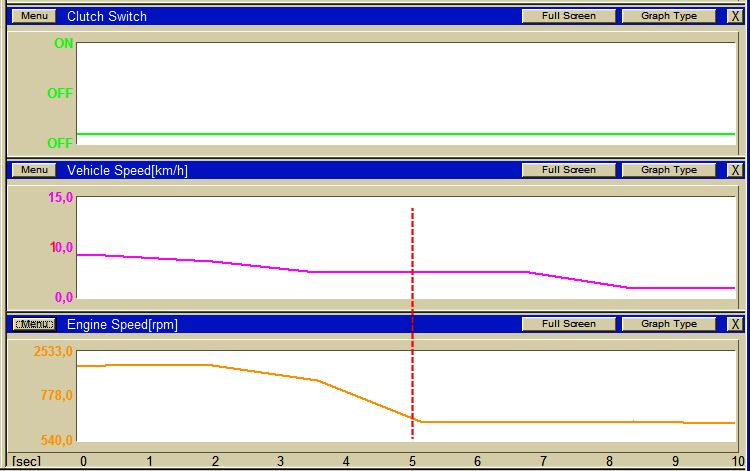Open the Engine Speed panel Menu
Screen dimensions: 750x471
click(34, 324)
